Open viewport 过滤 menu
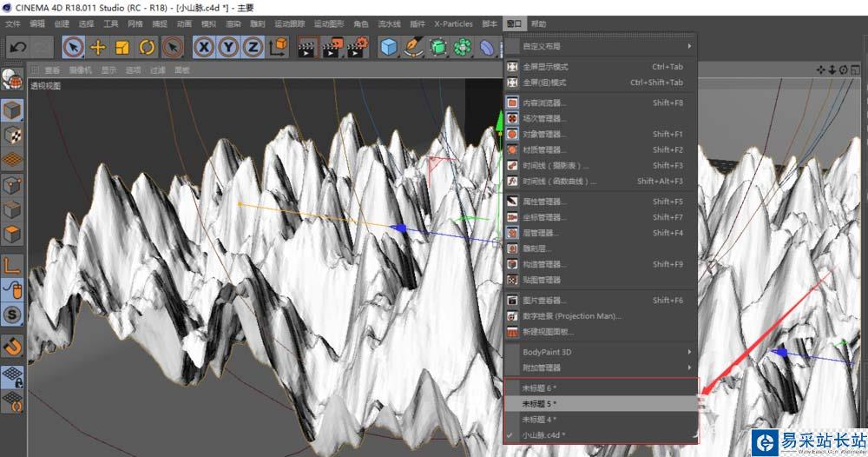868x457 pixels. 158,70
